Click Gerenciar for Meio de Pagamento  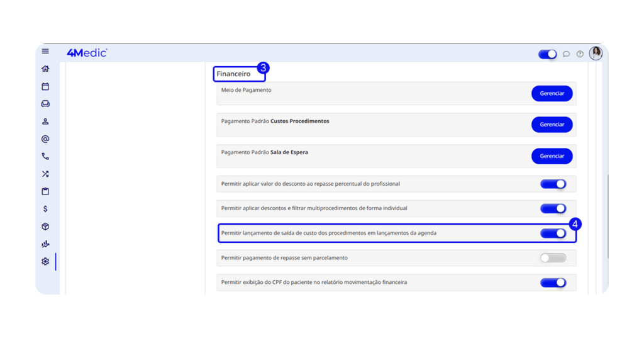coord(552,93)
